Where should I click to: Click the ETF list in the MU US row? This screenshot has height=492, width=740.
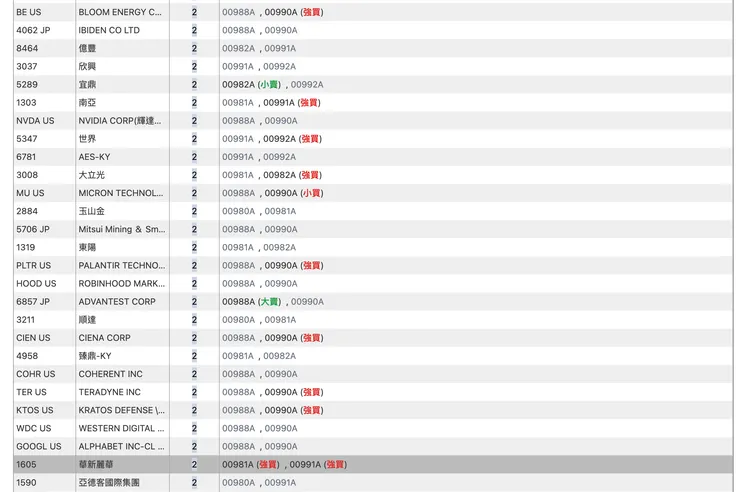(273, 193)
